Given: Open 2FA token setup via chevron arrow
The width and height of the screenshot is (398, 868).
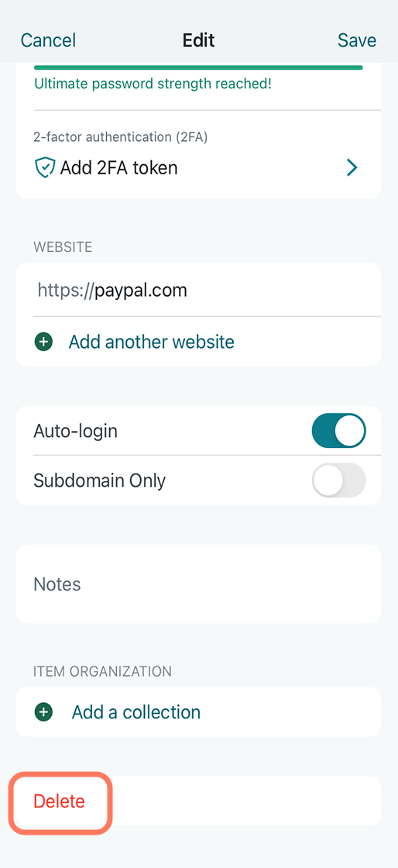Looking at the screenshot, I should (352, 167).
